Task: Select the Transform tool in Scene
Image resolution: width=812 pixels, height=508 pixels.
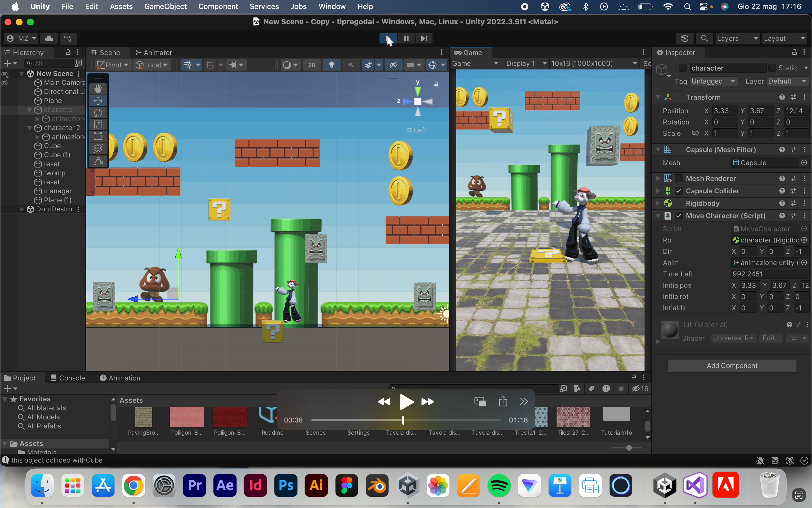Action: coord(98,148)
